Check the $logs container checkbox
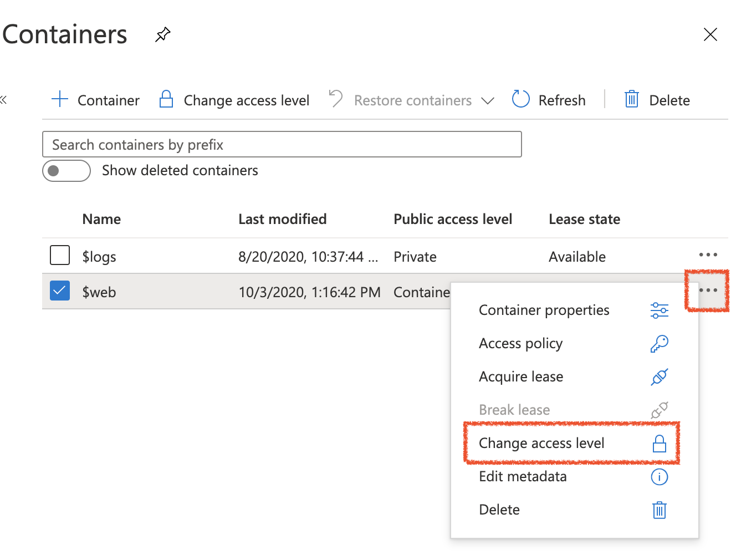This screenshot has width=736, height=560. pyautogui.click(x=60, y=256)
